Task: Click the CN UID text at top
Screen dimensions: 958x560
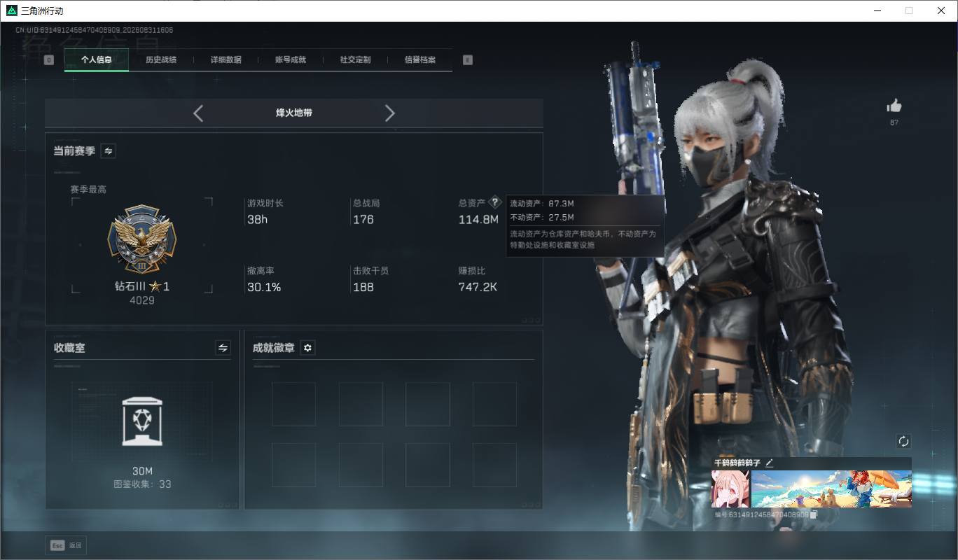Action: pos(95,30)
